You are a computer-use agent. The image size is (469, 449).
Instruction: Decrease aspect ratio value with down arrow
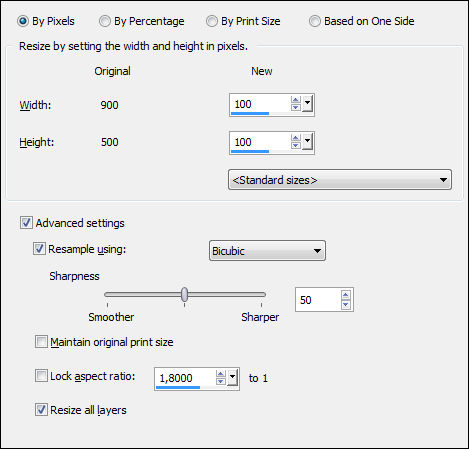[x=221, y=381]
